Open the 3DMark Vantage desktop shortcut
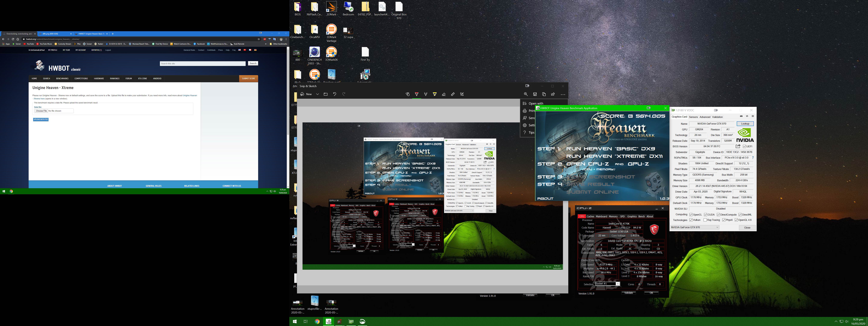 (x=331, y=33)
